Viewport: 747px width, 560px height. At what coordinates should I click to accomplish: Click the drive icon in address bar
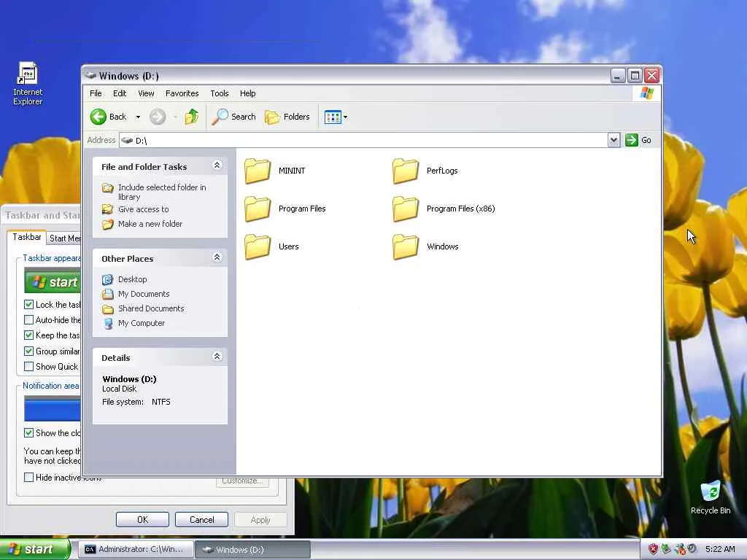[x=127, y=140]
